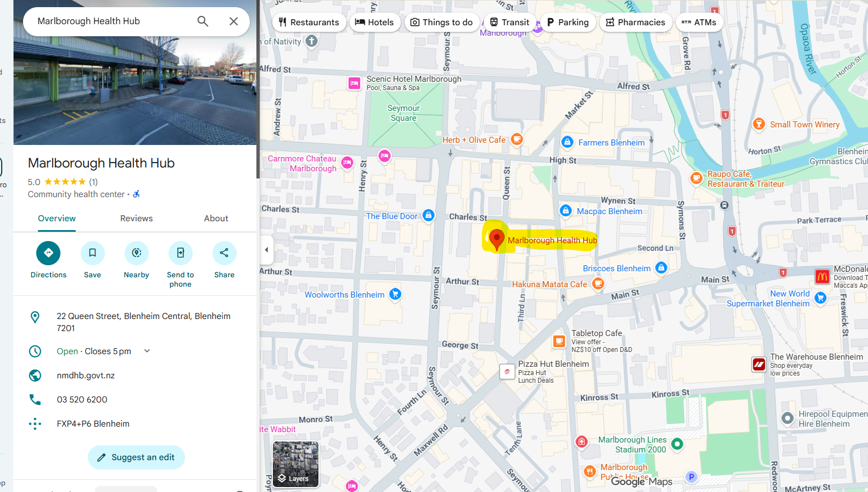Screen dimensions: 868x492
Task: Click Marlborough Lines Stadium 2000 marker
Action: [677, 444]
